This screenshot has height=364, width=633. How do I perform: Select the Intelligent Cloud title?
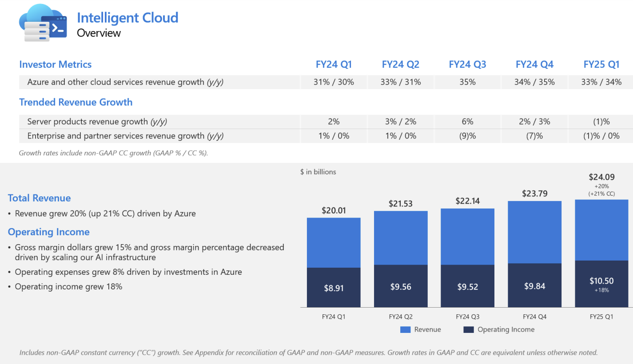coord(127,18)
